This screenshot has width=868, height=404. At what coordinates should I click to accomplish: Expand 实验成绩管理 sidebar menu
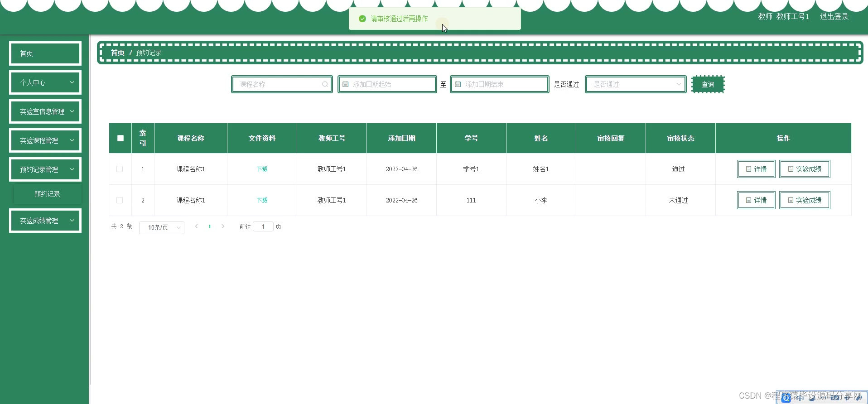[45, 221]
